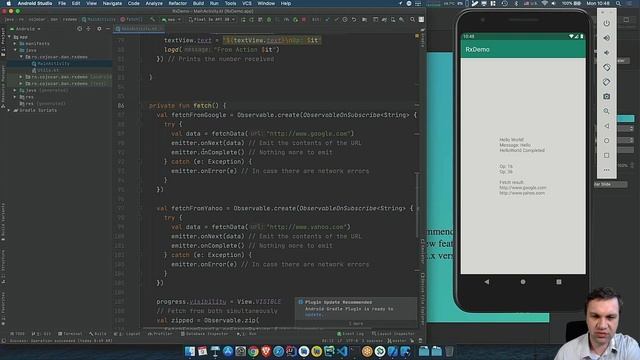640x360 pixels.
Task: Click the RxDemo app title bar in emulator
Action: [523, 49]
